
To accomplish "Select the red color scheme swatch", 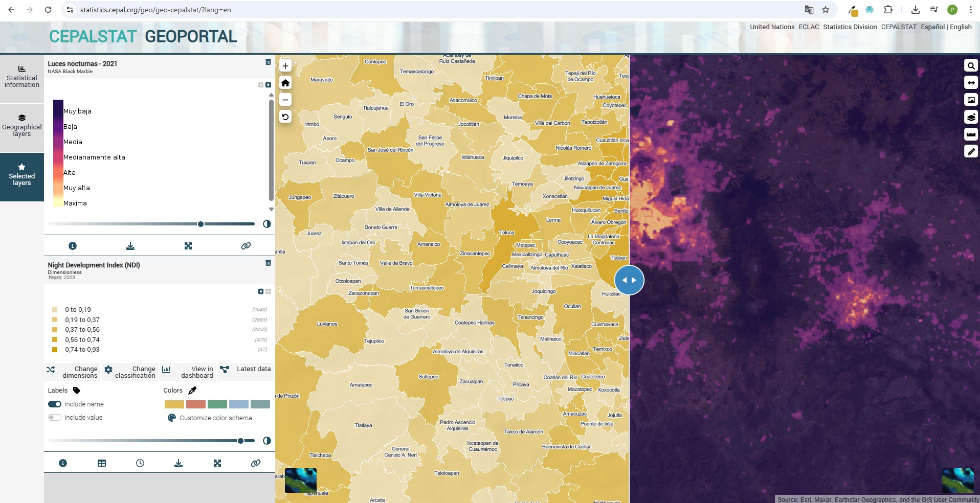I will click(x=196, y=404).
